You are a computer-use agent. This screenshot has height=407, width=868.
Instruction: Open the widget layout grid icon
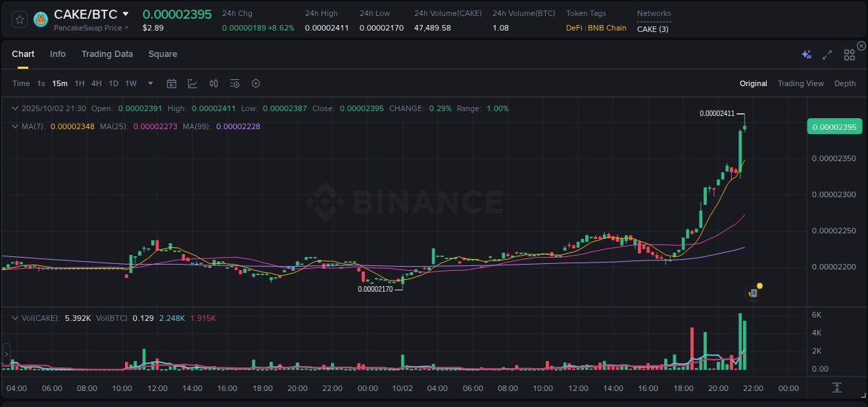(849, 54)
